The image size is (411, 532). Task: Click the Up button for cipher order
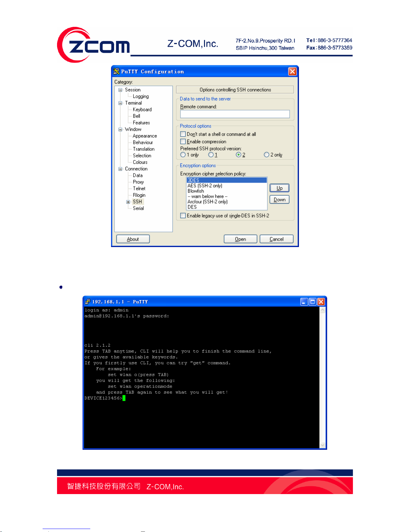point(279,188)
